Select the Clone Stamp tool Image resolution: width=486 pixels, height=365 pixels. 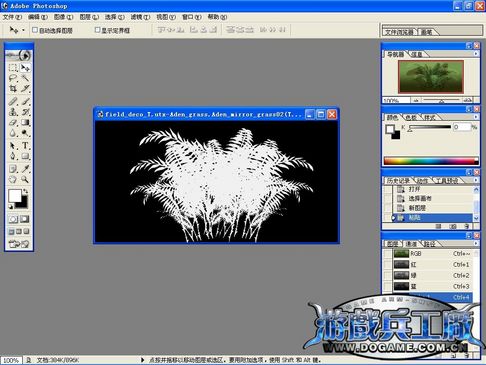(x=13, y=112)
